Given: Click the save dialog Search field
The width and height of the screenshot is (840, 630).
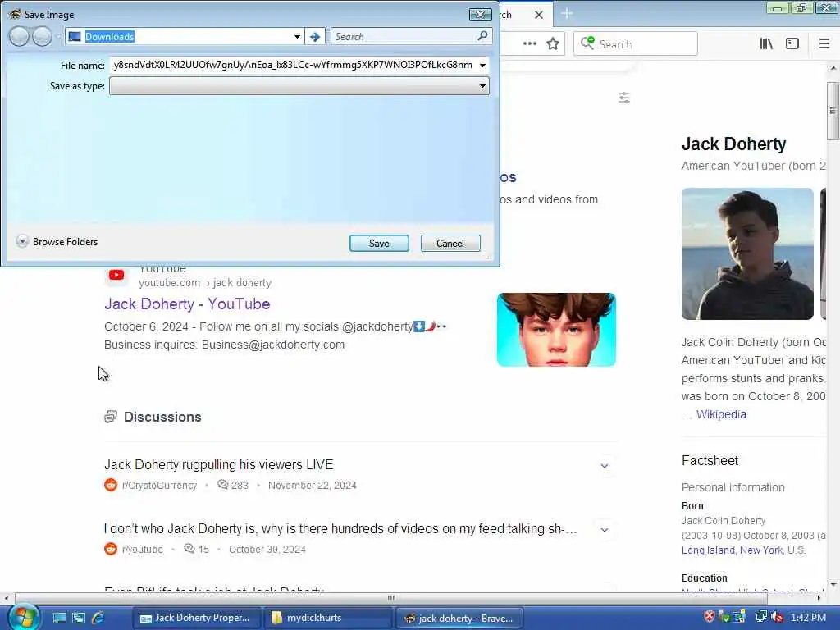Looking at the screenshot, I should (404, 36).
